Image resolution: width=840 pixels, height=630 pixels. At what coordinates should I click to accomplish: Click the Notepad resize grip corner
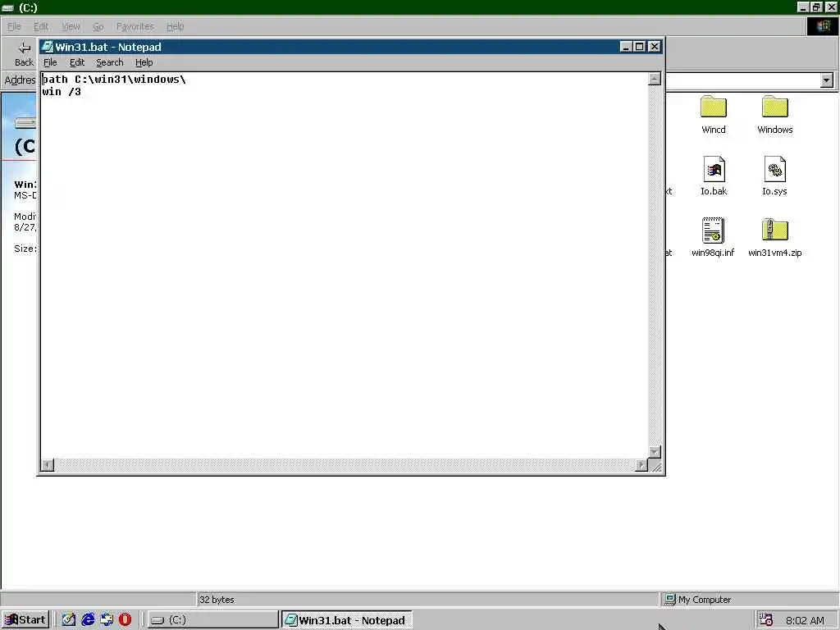(x=655, y=466)
